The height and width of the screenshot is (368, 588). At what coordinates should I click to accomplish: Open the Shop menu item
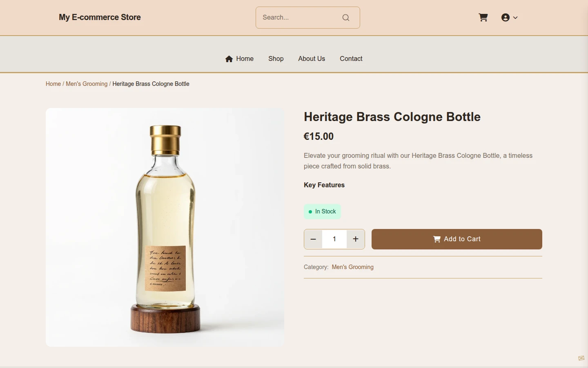[276, 59]
